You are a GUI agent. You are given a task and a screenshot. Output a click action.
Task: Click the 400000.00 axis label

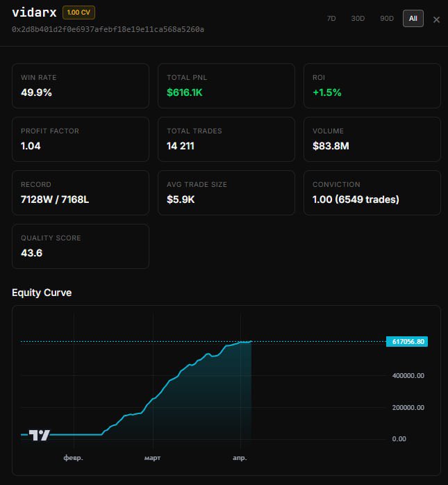(x=408, y=375)
